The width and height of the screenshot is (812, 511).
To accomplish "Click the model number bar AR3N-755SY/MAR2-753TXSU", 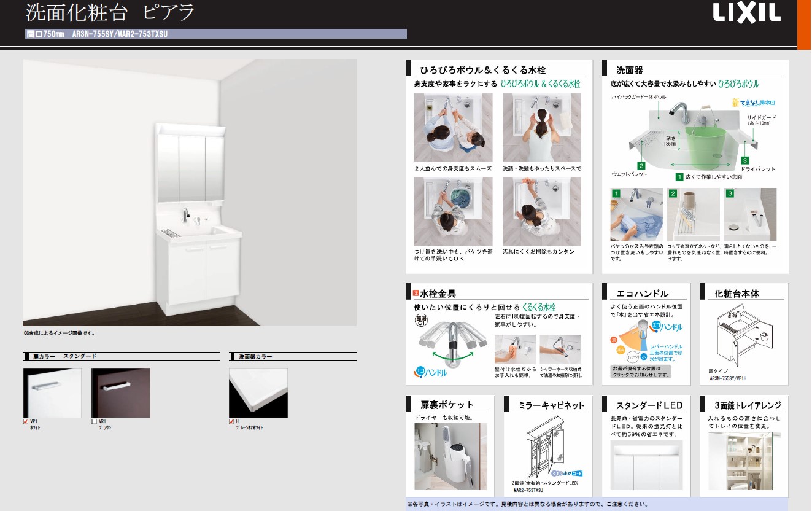I will (216, 34).
